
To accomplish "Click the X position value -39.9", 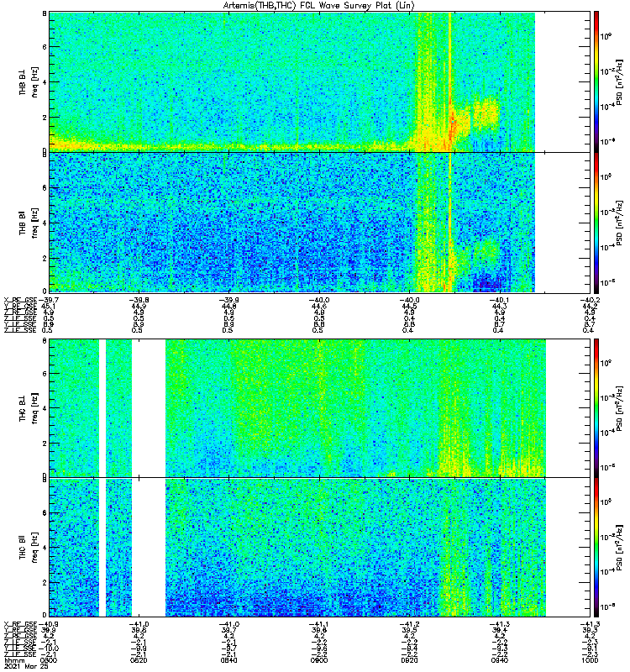I will click(x=229, y=300).
